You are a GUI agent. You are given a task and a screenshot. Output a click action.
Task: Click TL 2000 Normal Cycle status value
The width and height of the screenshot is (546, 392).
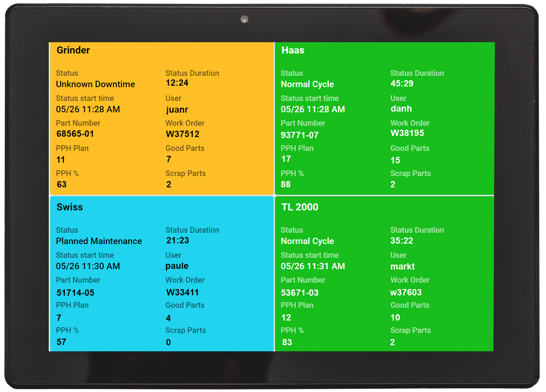click(x=307, y=241)
